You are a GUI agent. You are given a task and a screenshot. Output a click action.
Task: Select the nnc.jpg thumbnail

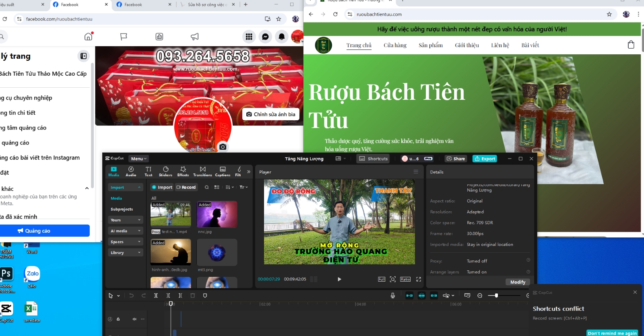tap(217, 214)
